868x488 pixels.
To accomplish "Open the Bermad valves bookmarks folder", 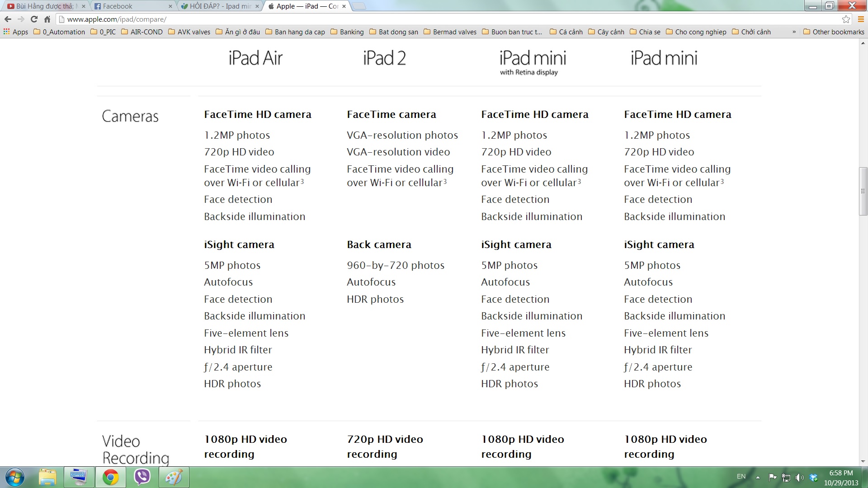I will click(x=450, y=32).
